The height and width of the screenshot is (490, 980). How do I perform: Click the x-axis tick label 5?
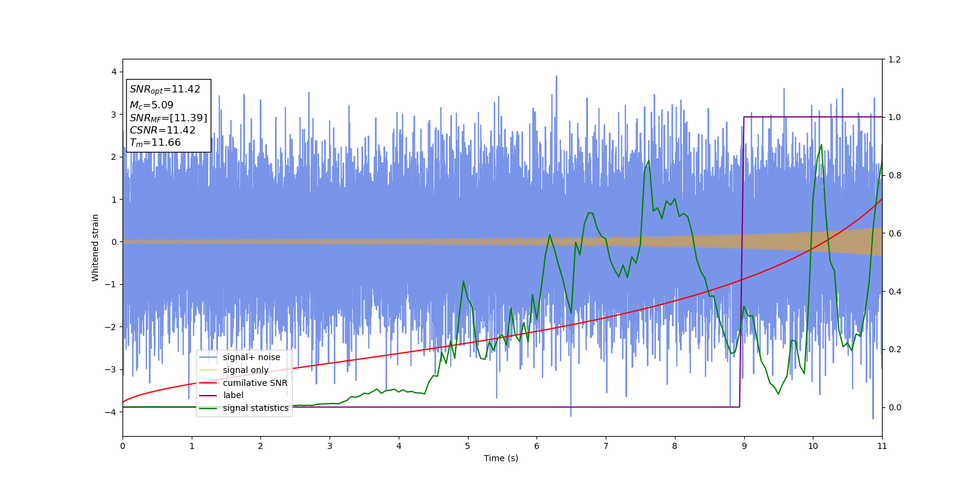468,446
